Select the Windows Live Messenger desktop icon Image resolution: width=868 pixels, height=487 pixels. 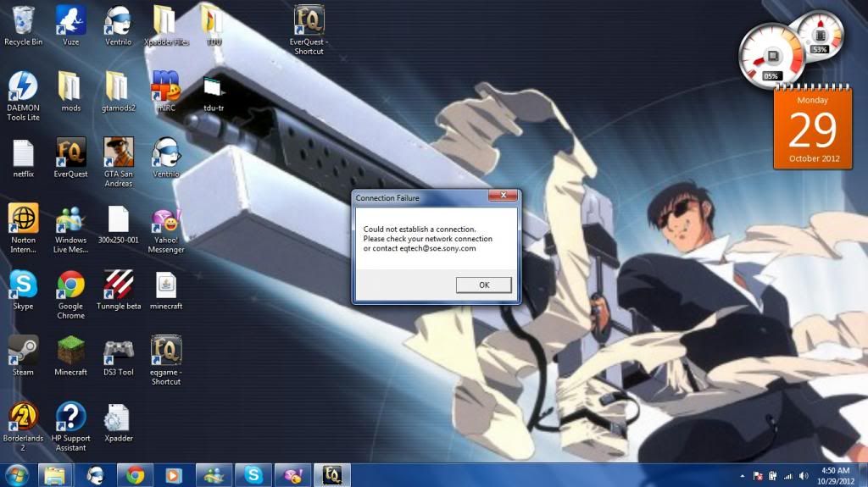click(71, 229)
